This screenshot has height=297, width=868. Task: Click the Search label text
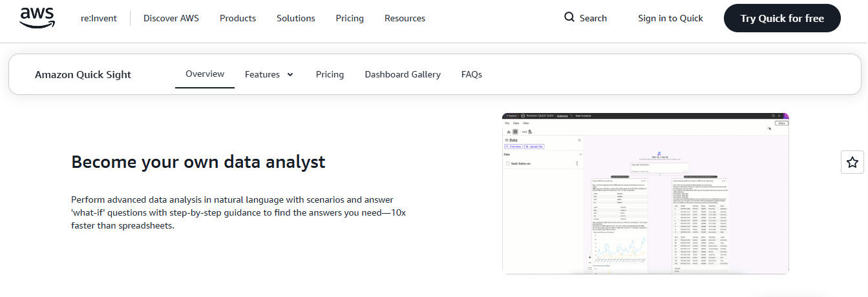click(x=593, y=18)
